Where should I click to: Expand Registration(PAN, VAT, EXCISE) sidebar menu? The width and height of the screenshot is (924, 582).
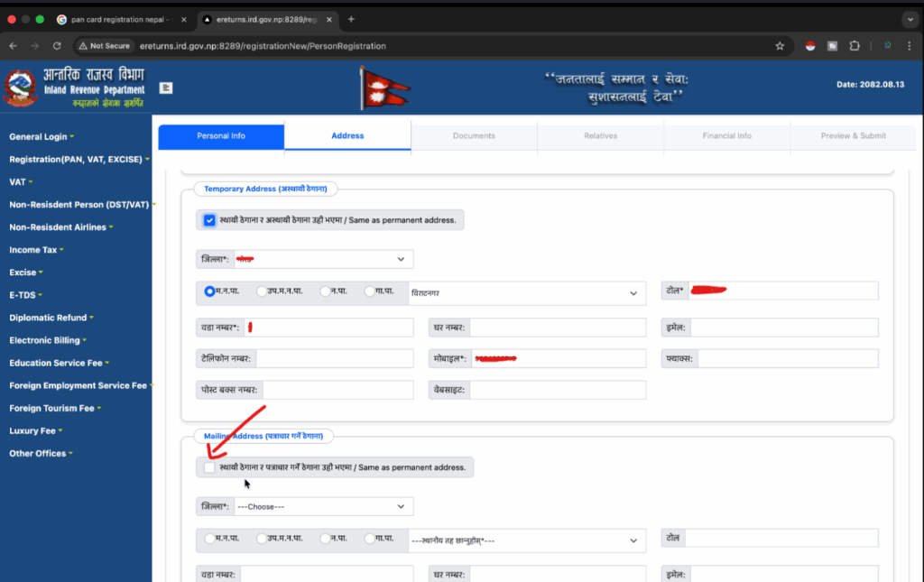point(78,160)
